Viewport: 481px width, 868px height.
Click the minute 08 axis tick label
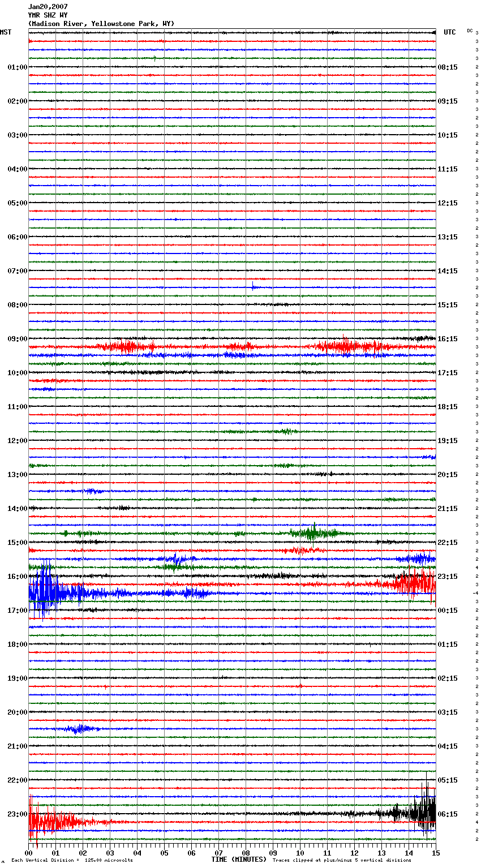pyautogui.click(x=246, y=853)
